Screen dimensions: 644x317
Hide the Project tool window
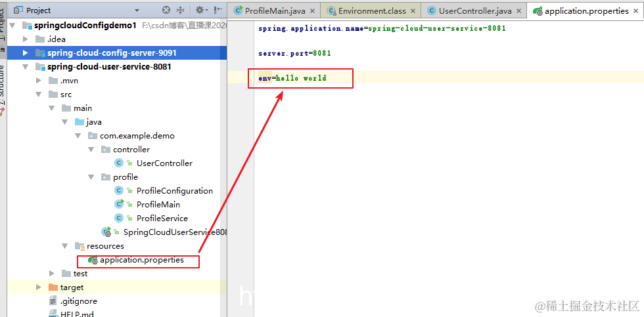point(219,11)
